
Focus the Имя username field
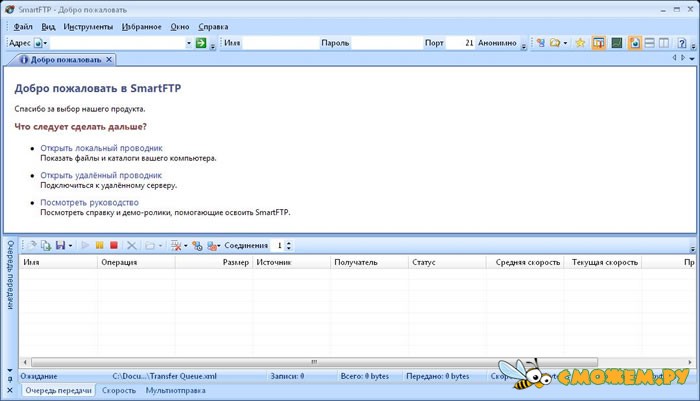(x=280, y=43)
